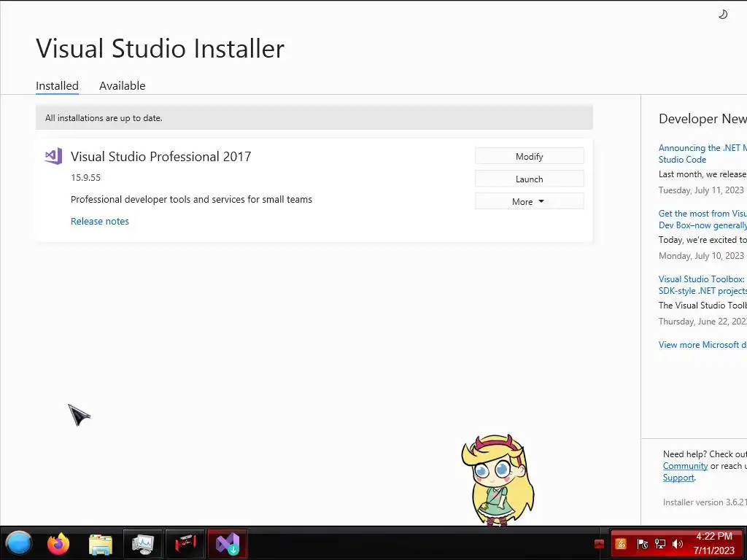The image size is (747, 560).
Task: Click the Modify button
Action: 530,156
